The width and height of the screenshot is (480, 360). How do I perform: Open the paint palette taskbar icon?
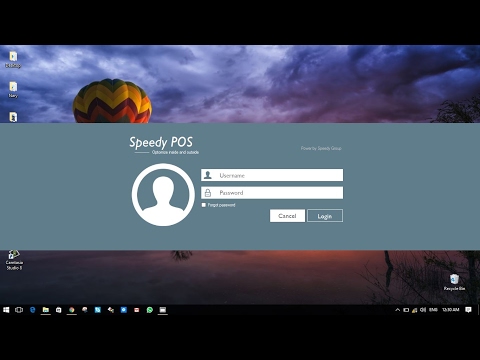click(85, 310)
